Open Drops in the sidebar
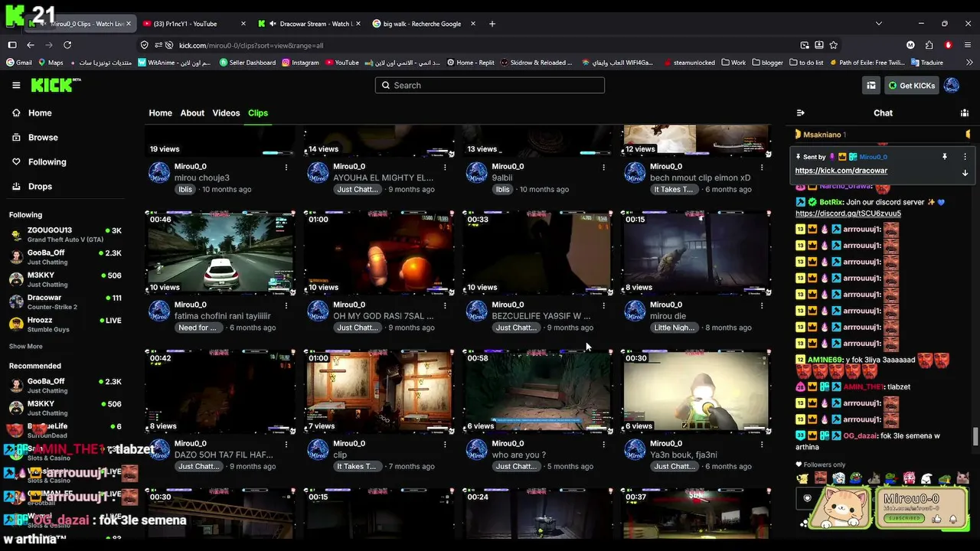The width and height of the screenshot is (980, 551). (31, 187)
